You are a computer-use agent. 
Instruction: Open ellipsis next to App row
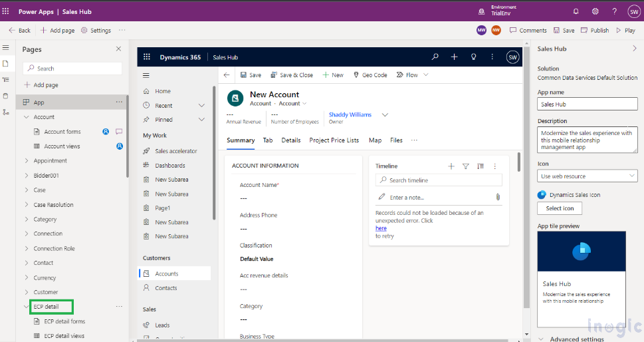point(119,102)
